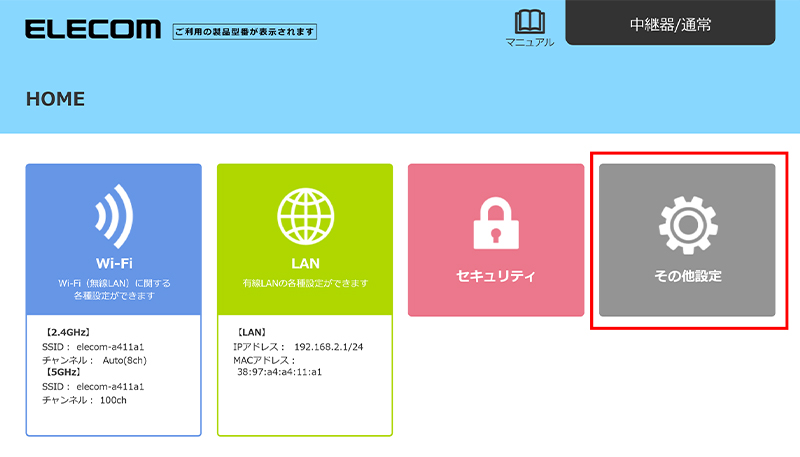Click the product model number box
Viewport: 800px width, 457px height.
245,32
